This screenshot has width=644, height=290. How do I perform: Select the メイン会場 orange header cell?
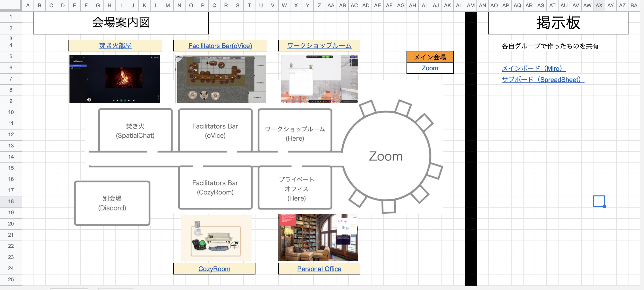(430, 57)
